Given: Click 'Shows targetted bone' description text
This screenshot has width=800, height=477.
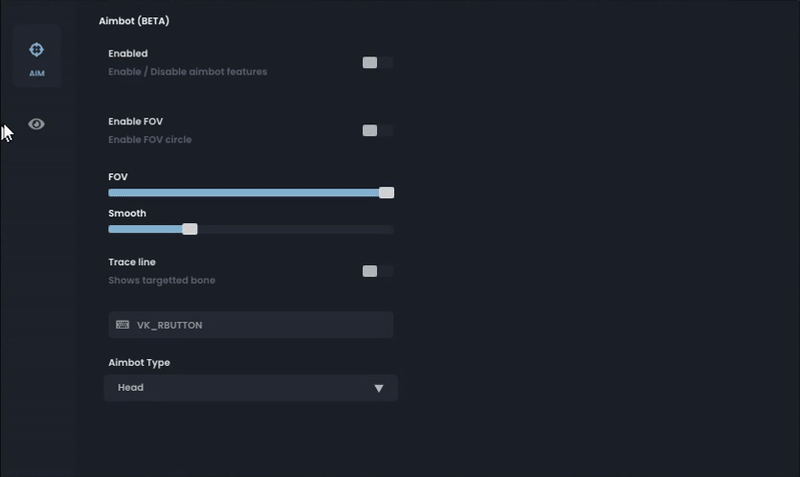Looking at the screenshot, I should coord(162,281).
